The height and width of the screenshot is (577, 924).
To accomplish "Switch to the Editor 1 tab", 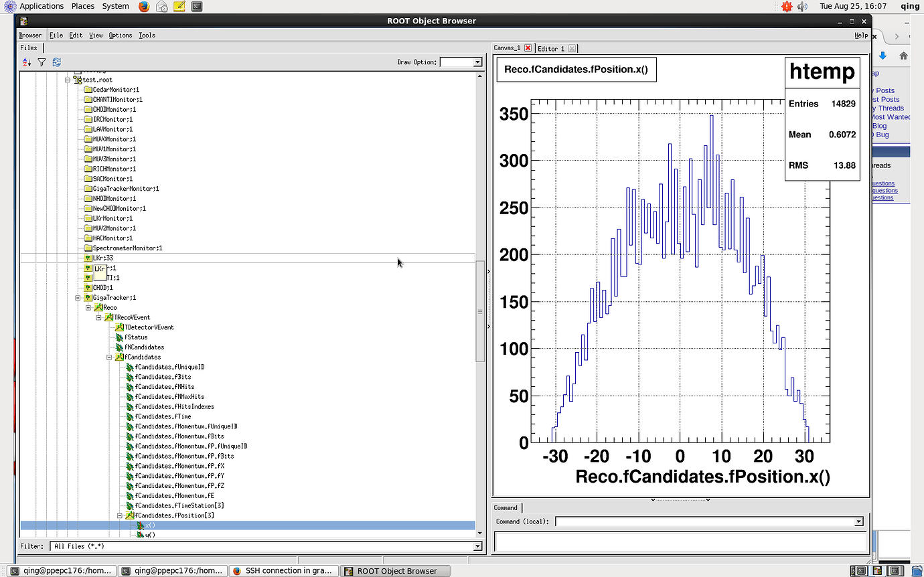I will (x=551, y=48).
